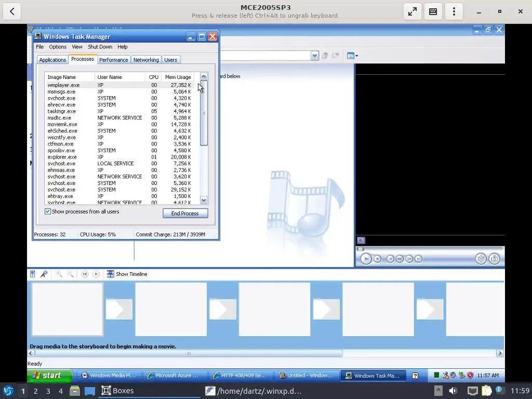Click first storyboard transition cell
The height and width of the screenshot is (399, 532).
[x=119, y=309]
